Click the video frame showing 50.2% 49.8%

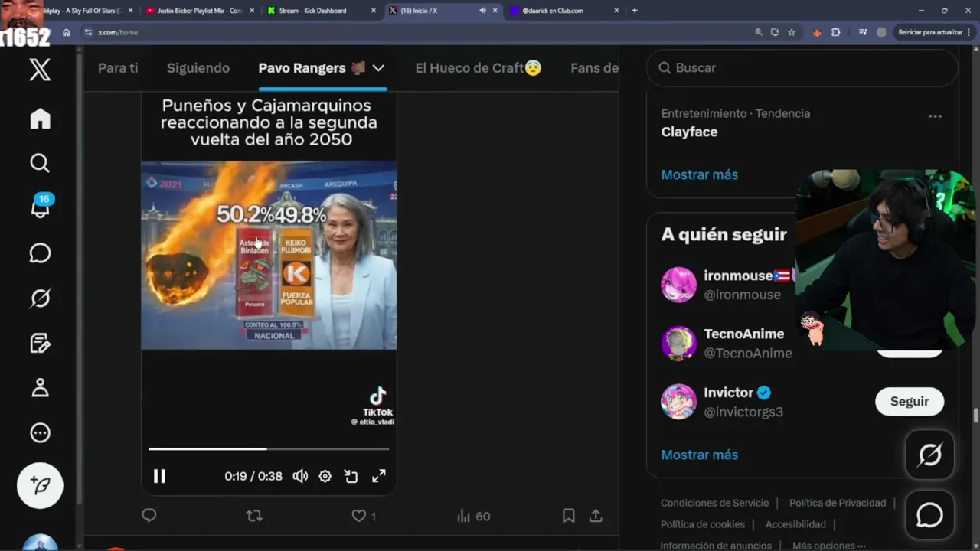[269, 255]
